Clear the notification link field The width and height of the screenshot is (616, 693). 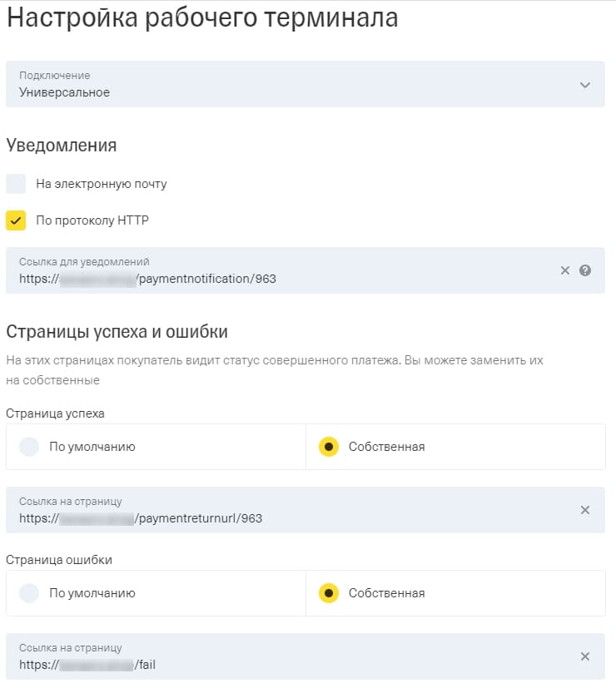pyautogui.click(x=565, y=270)
